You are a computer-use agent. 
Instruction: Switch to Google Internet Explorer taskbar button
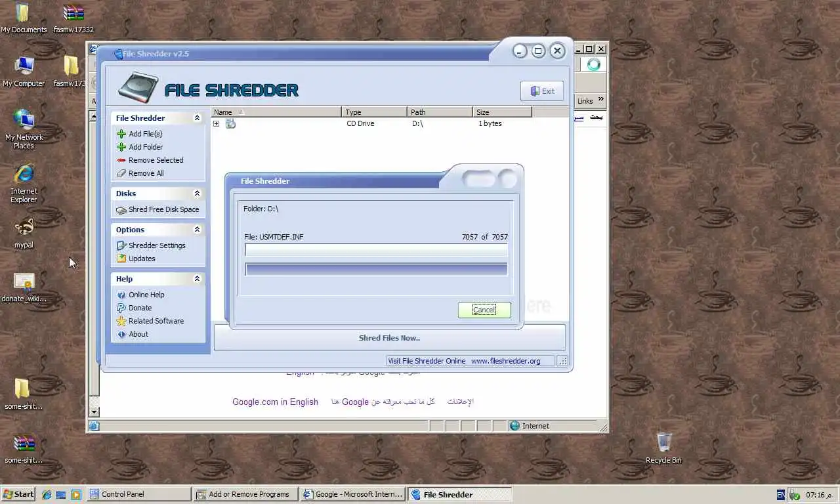(x=352, y=494)
